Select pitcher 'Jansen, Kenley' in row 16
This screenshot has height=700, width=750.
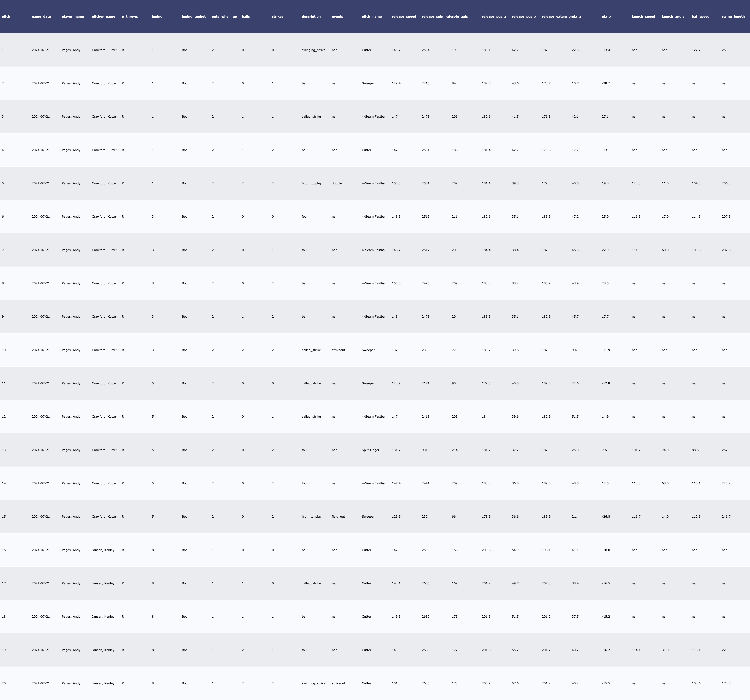click(x=103, y=550)
